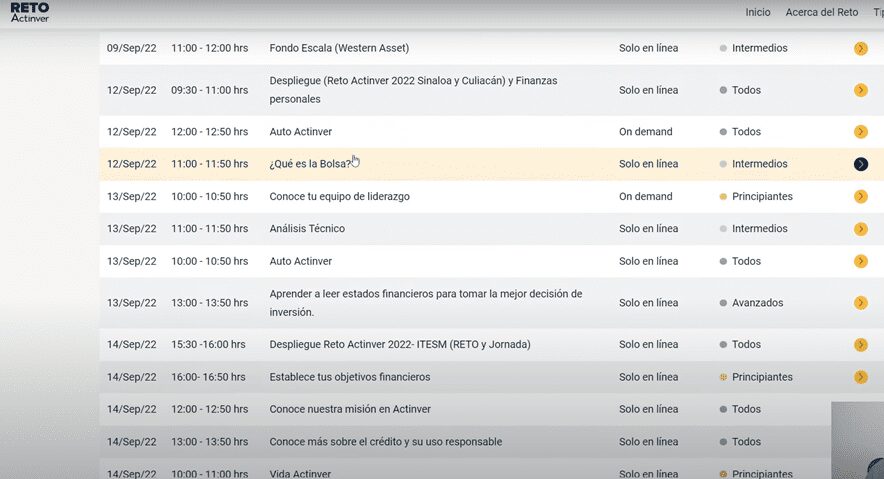Open arrow icon for Fondo Escala row
This screenshot has height=479, width=884.
[x=860, y=48]
